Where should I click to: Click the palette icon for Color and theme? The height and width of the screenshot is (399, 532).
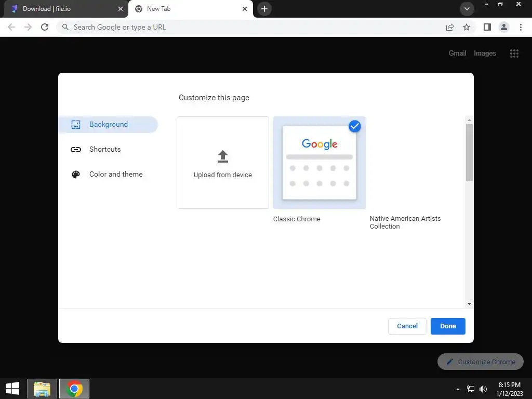click(x=76, y=175)
